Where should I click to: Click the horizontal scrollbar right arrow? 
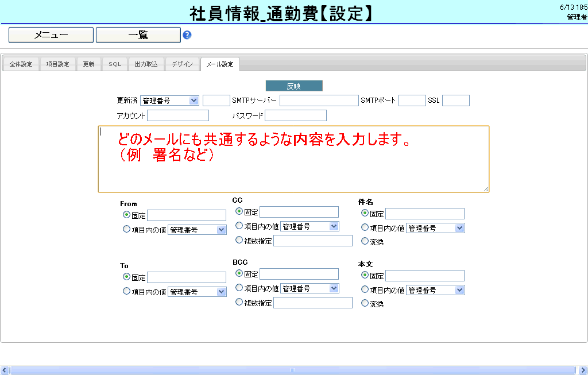tap(583, 370)
